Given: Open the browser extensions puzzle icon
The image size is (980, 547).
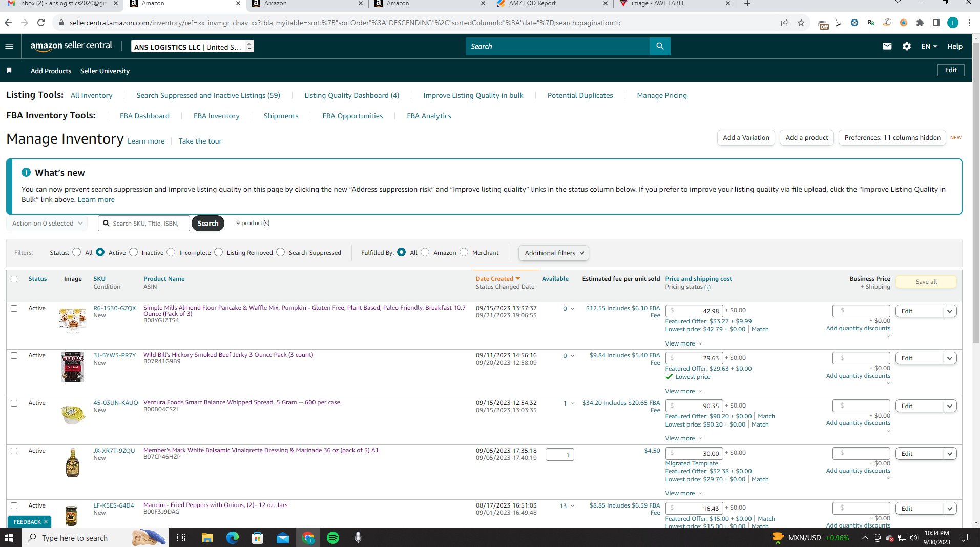Looking at the screenshot, I should [x=920, y=23].
